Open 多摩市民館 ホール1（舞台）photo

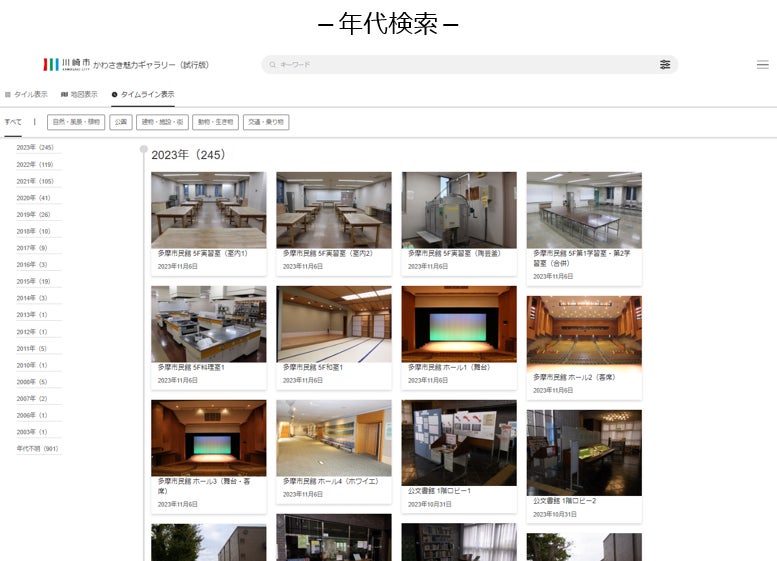(459, 324)
